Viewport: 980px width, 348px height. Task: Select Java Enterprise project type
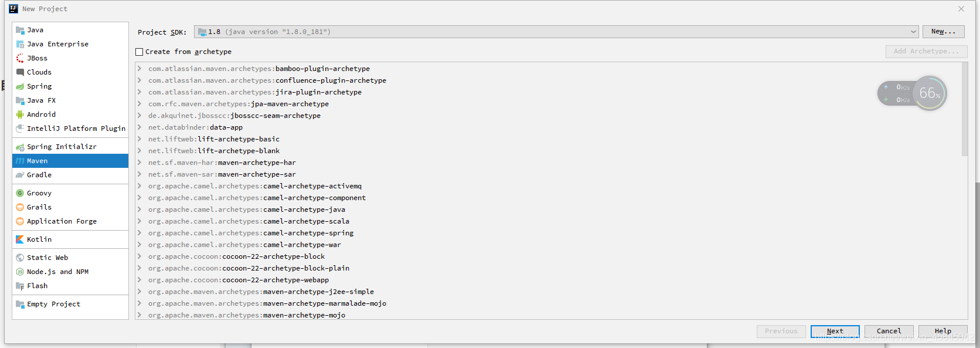click(x=70, y=44)
